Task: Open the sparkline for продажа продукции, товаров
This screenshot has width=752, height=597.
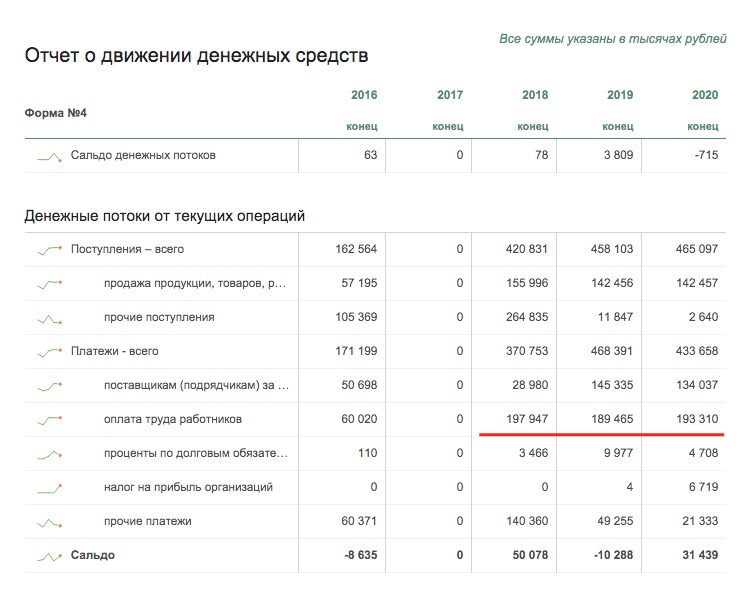Action: 49,284
